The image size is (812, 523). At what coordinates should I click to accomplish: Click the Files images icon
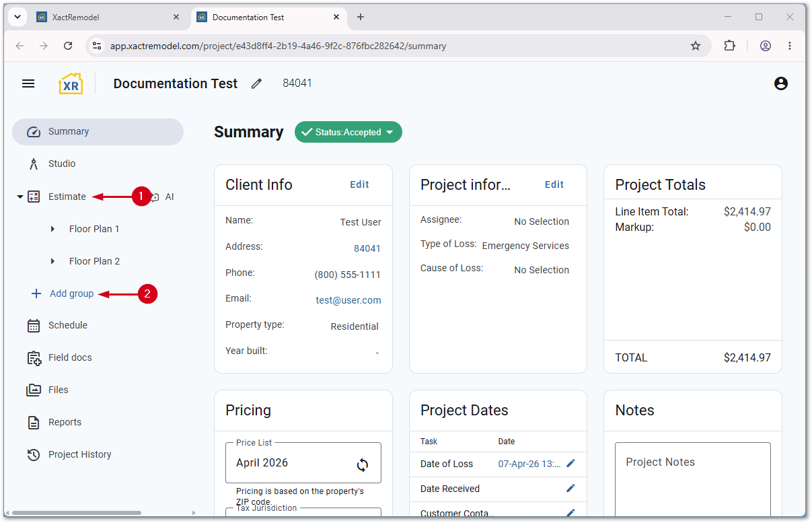tap(34, 390)
